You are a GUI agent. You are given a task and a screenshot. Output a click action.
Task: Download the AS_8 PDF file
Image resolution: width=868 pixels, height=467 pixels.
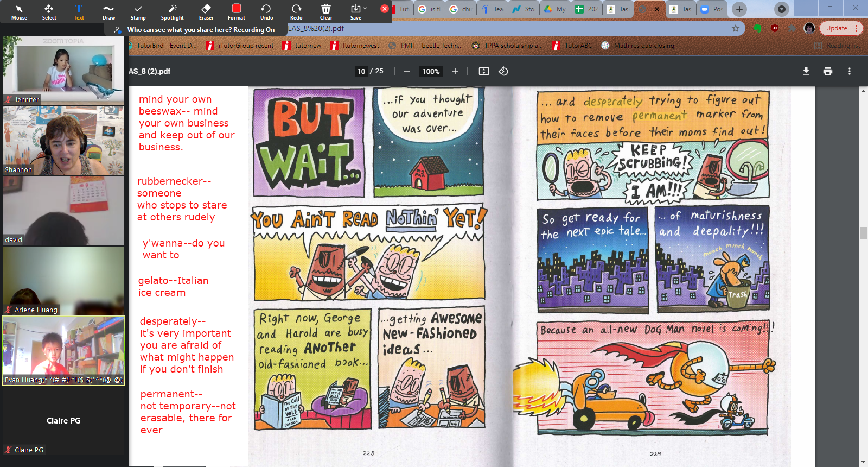[806, 71]
